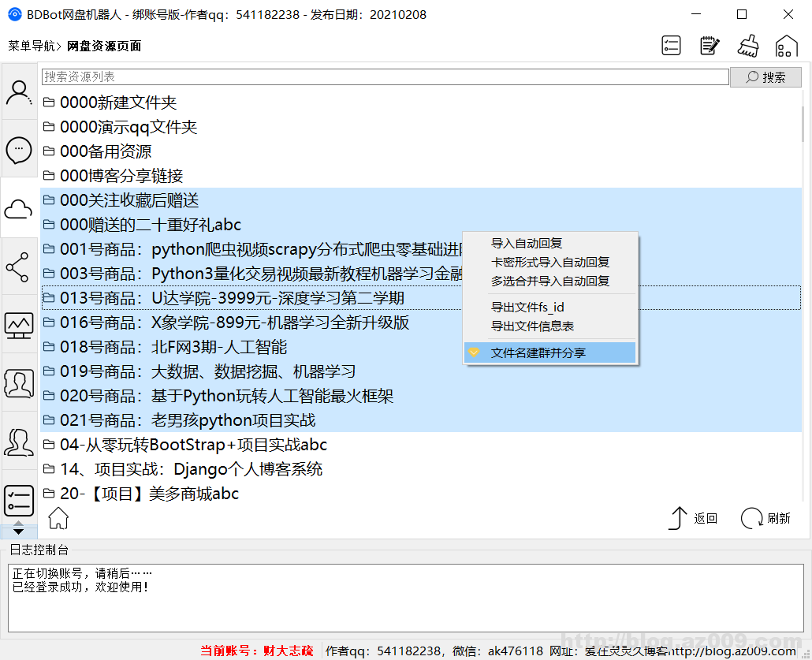Click the task list icon in top toolbar
This screenshot has width=812, height=660.
point(671,45)
